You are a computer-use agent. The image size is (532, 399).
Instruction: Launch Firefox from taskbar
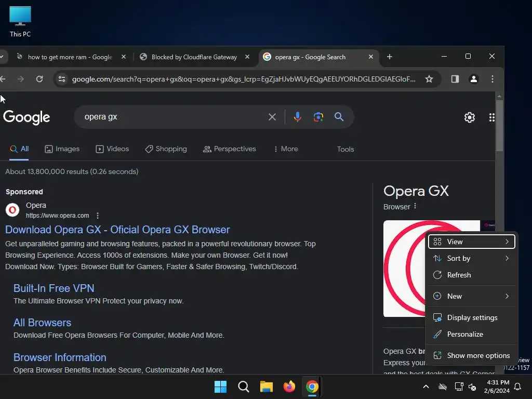pyautogui.click(x=289, y=387)
